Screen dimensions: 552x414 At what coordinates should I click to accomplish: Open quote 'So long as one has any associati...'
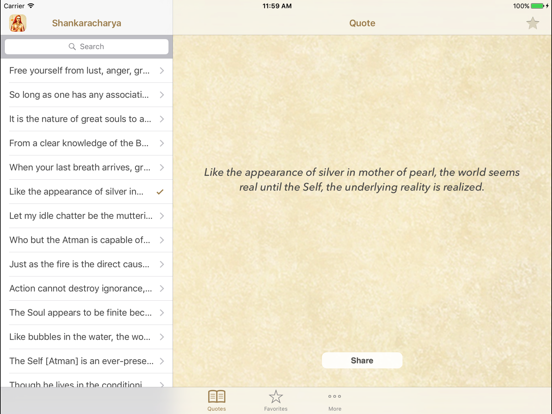[x=87, y=95]
